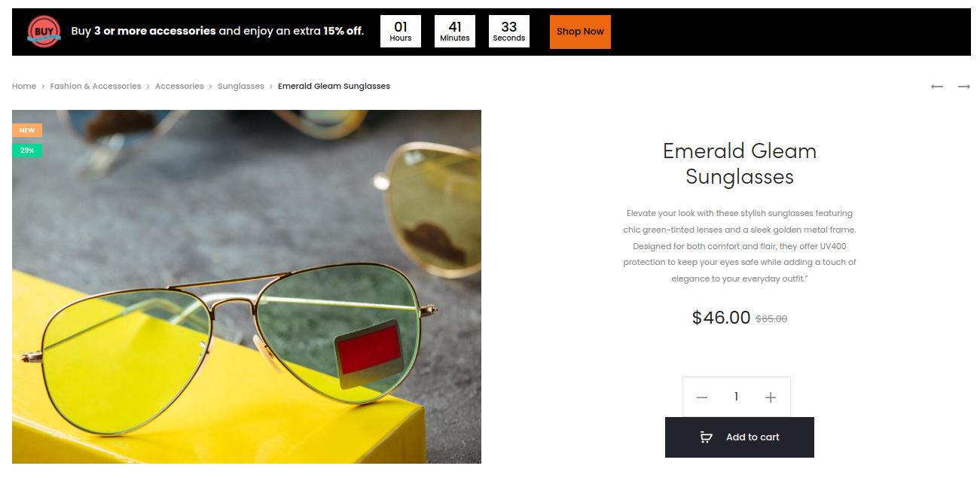Click the Seconds countdown box
Screen dimensions: 980x478
[509, 32]
